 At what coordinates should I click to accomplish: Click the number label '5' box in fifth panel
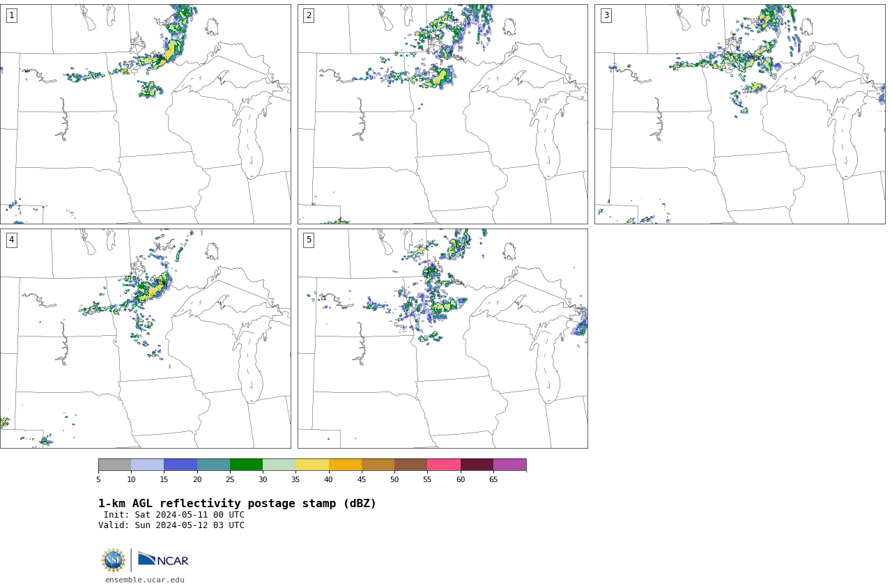(x=309, y=240)
